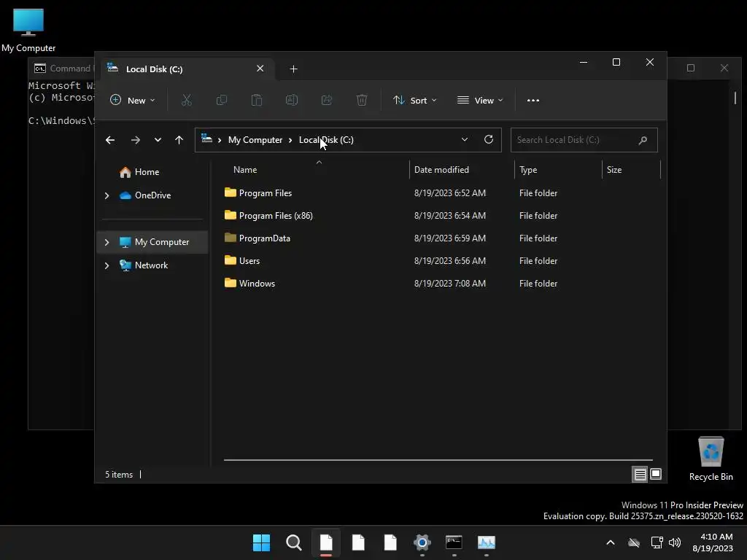
Task: Click the OneDrive cloud tray icon
Action: pyautogui.click(x=634, y=542)
